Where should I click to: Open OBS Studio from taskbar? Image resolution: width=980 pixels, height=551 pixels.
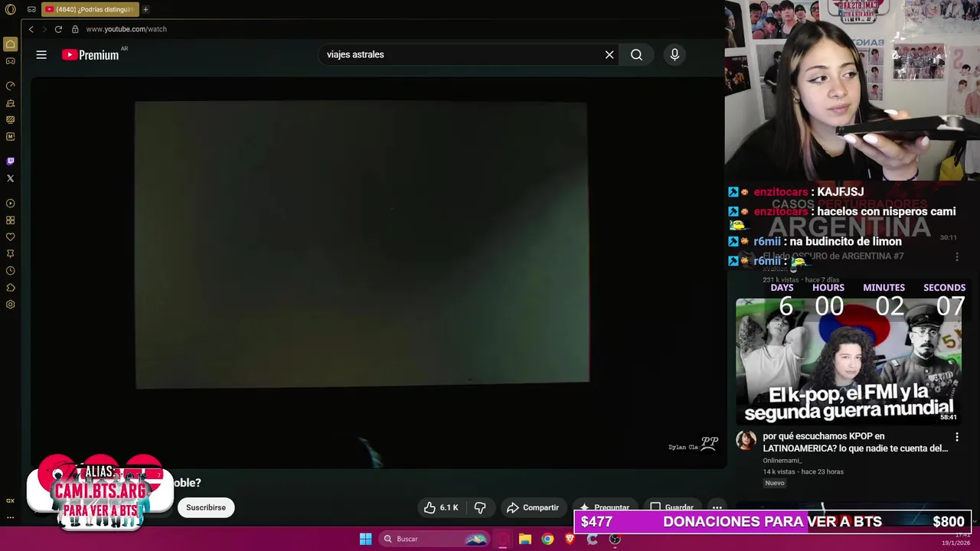[x=615, y=539]
